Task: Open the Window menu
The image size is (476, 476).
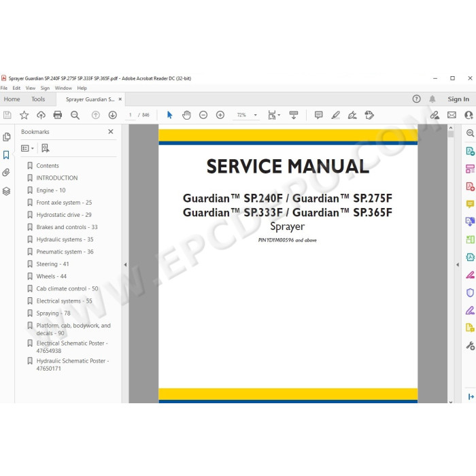Action: pyautogui.click(x=63, y=88)
